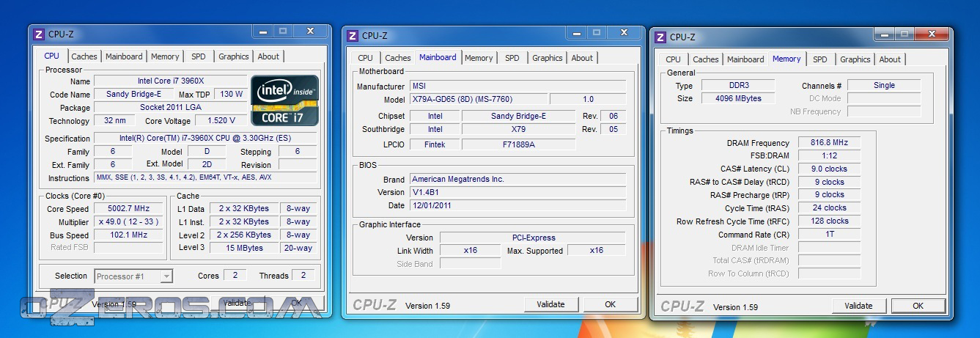
Task: Click the Bus Speed value 102.1 MHz
Action: (129, 235)
